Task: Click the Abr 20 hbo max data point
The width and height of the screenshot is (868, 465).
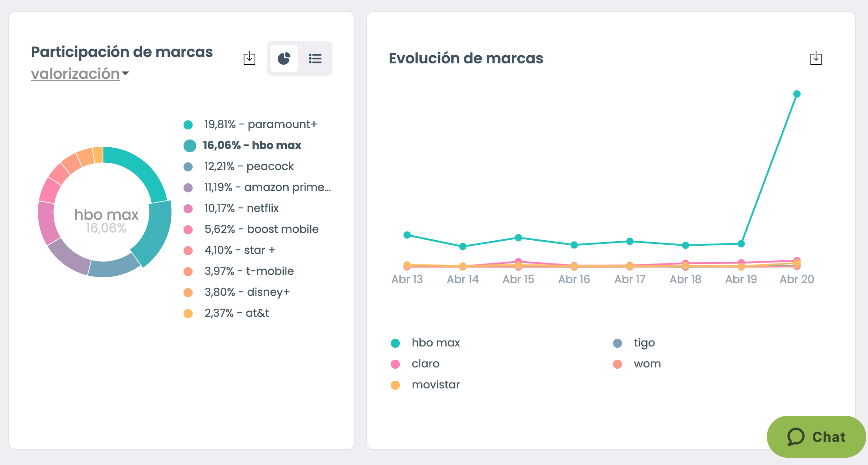Action: pyautogui.click(x=797, y=94)
